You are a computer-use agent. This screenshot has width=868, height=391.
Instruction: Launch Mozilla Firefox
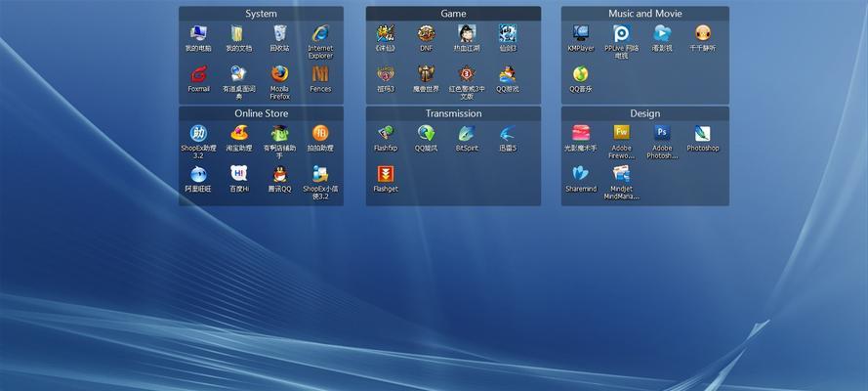(279, 74)
